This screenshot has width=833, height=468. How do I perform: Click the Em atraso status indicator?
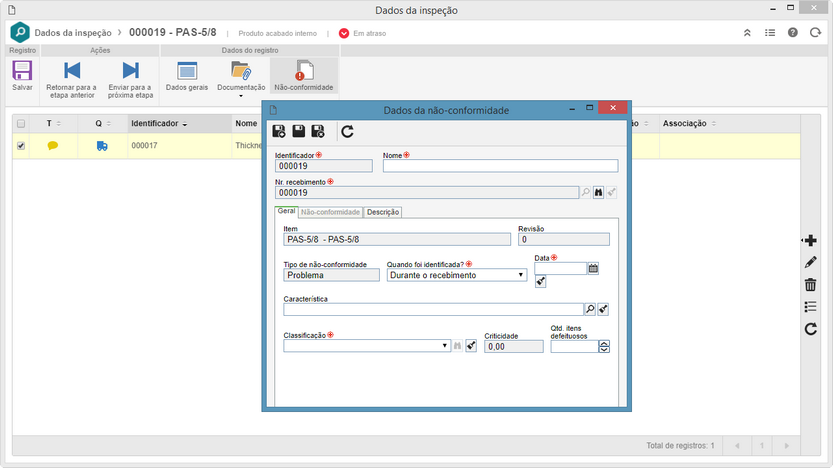coord(362,33)
